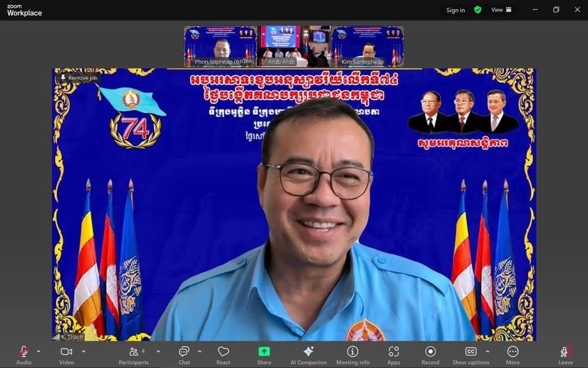Toggle the Video camera button

[66, 354]
